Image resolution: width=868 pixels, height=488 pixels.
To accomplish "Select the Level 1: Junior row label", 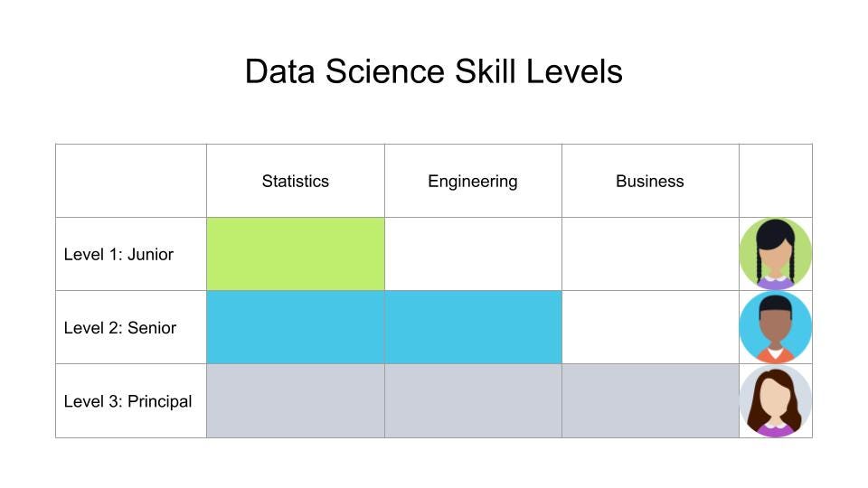I will point(118,254).
